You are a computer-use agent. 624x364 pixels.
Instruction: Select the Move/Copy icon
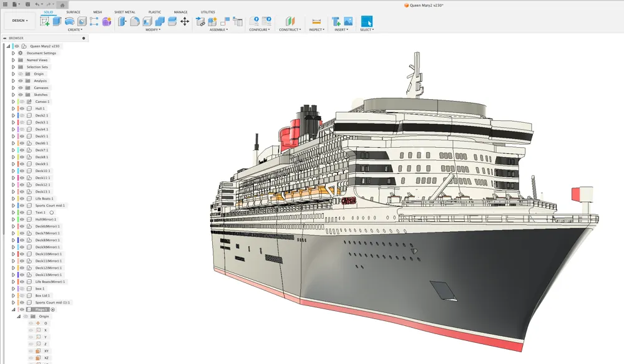coord(185,20)
